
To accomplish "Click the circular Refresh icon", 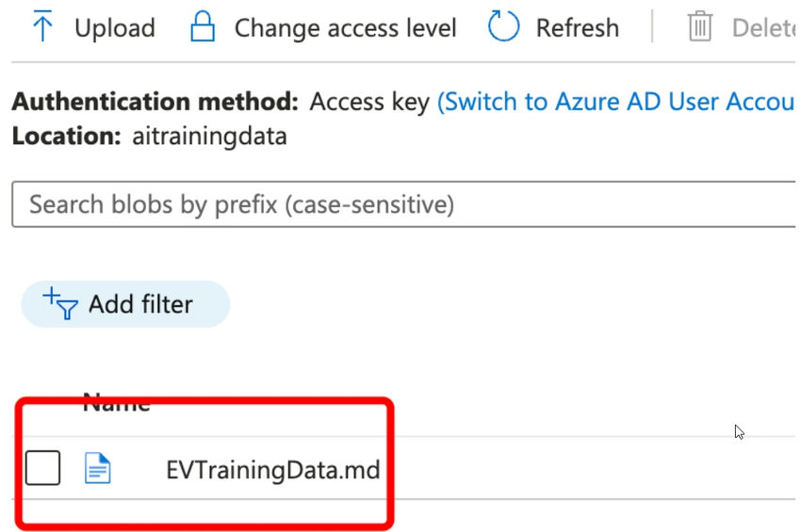I will coord(504,27).
